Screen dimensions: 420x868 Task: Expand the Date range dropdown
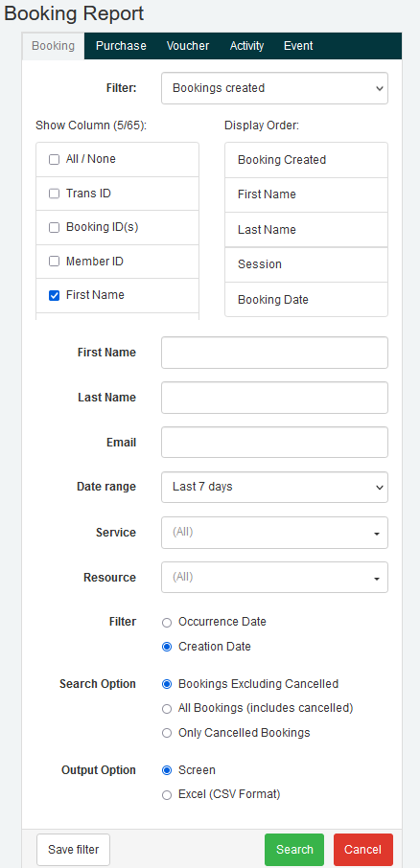(274, 487)
